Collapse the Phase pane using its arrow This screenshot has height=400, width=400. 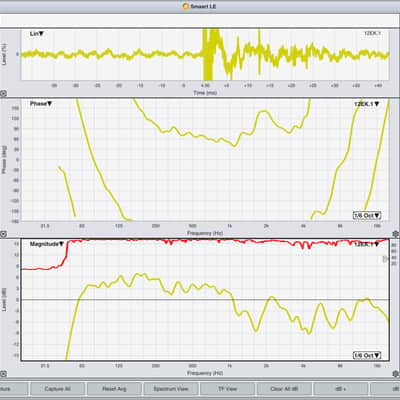pos(3,234)
